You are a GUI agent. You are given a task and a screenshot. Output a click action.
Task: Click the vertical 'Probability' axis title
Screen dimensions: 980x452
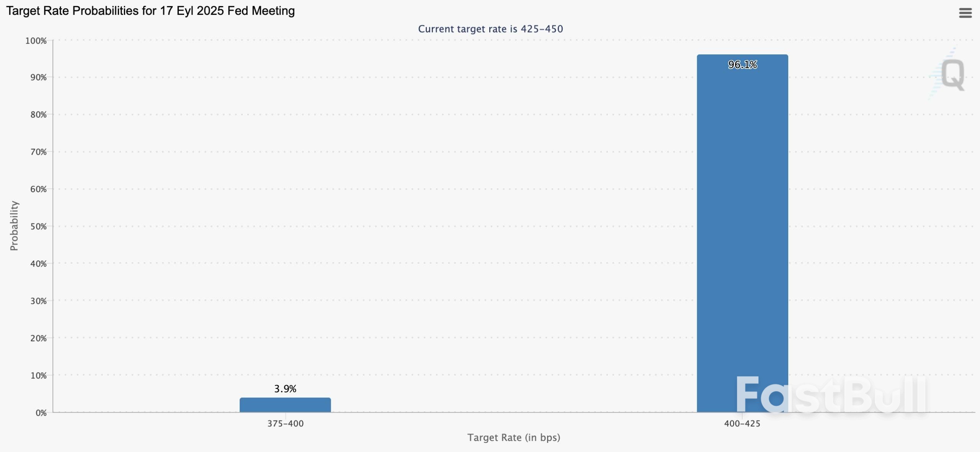coord(14,226)
